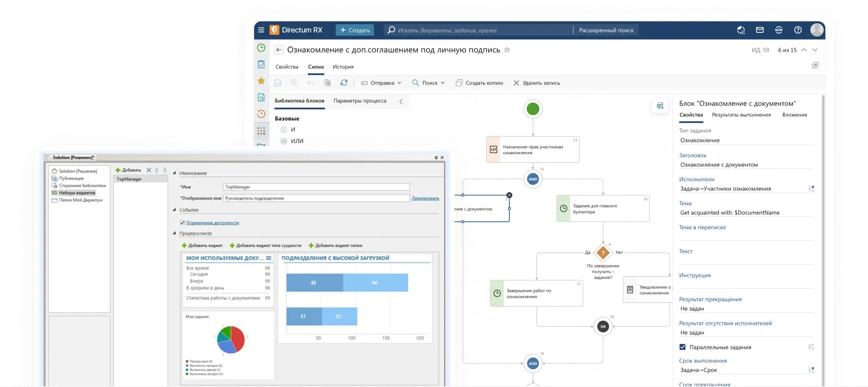Click the help question mark icon
This screenshot has height=387, width=868.
(x=798, y=30)
